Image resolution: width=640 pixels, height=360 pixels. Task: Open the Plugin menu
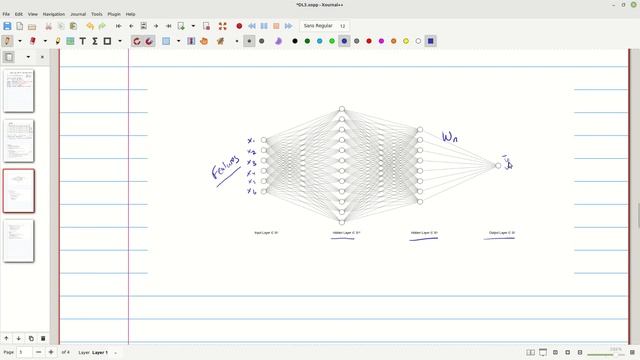pyautogui.click(x=114, y=14)
